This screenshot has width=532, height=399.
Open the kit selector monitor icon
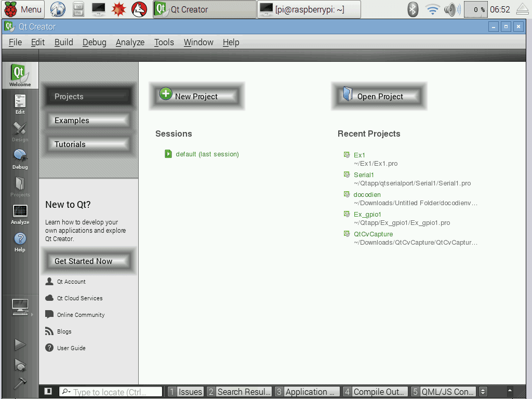(20, 307)
